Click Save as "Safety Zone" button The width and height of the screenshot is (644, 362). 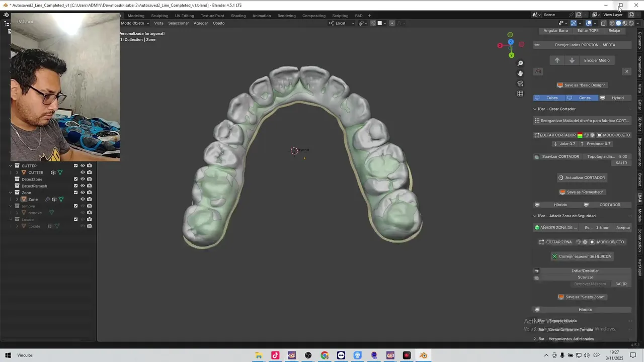point(582,297)
